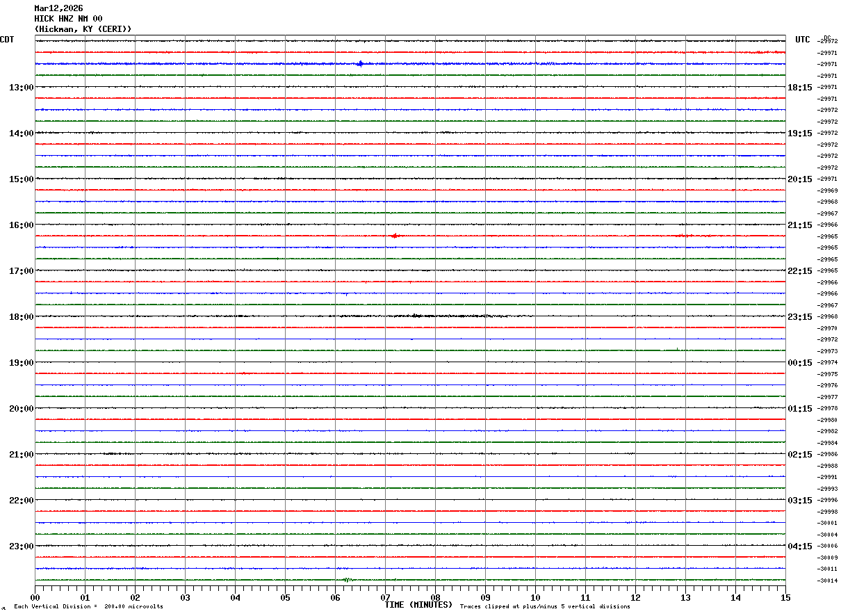Click the DC offset value -29970
This screenshot has height=616, width=841.
coord(828,328)
